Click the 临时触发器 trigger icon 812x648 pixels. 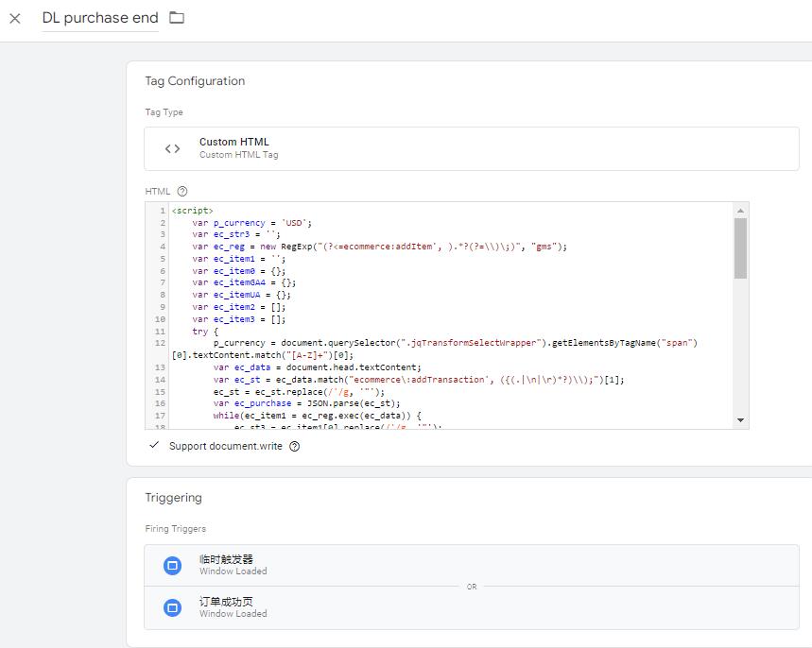tap(171, 565)
